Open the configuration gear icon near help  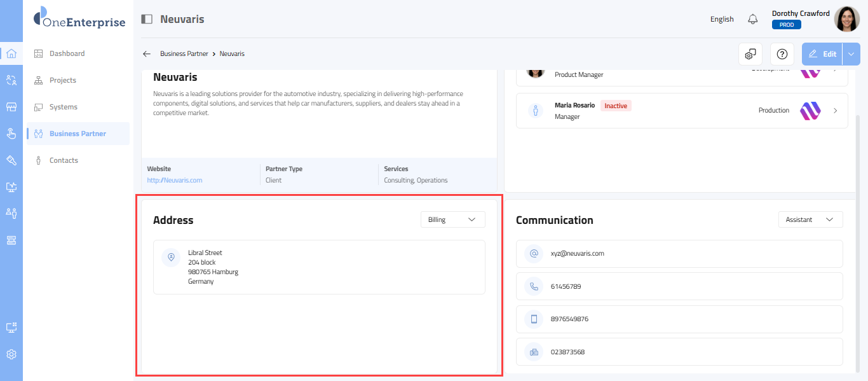pyautogui.click(x=750, y=54)
